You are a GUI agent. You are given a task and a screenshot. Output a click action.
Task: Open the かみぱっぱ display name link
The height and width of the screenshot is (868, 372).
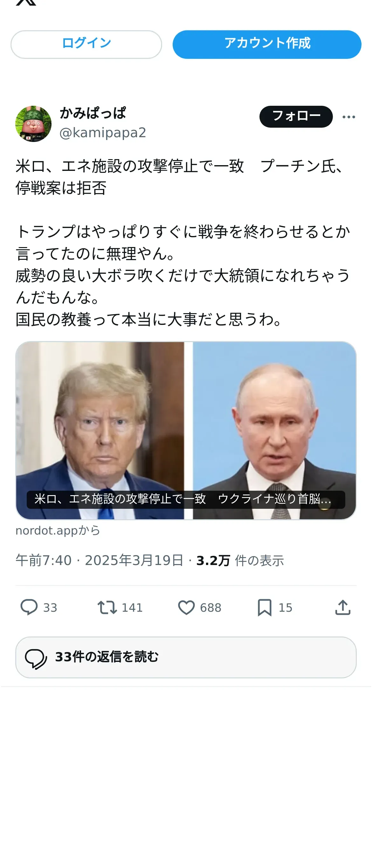(x=93, y=113)
